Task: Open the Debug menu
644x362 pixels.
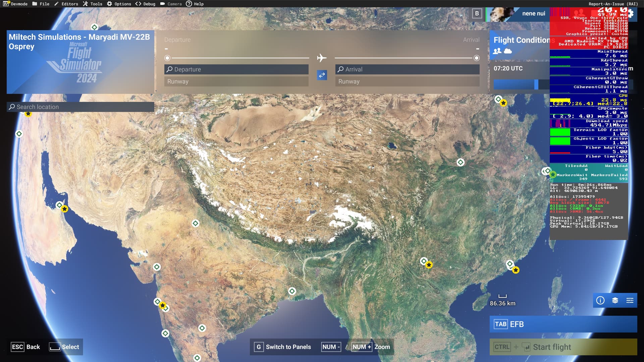Action: pos(146,4)
